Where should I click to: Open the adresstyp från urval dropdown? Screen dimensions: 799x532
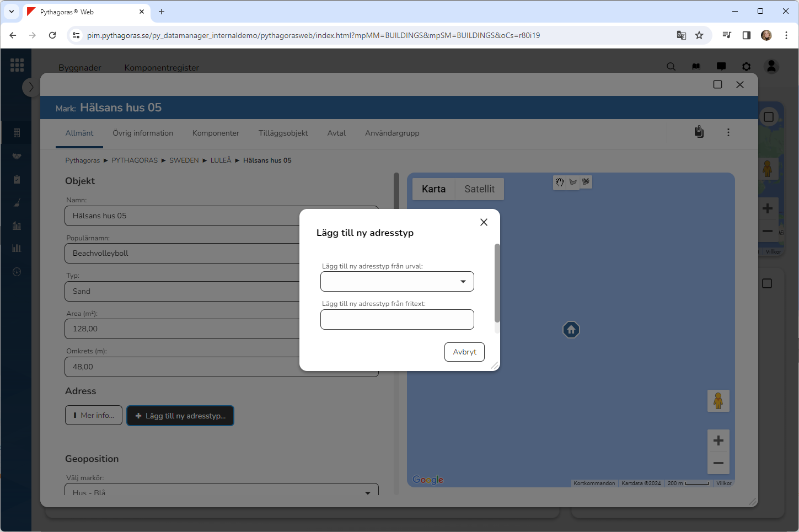(x=397, y=282)
